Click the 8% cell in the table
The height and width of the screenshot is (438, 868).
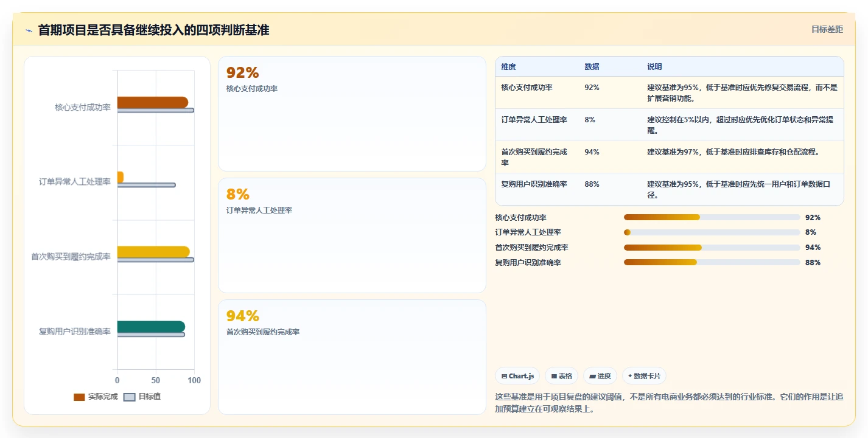[590, 120]
